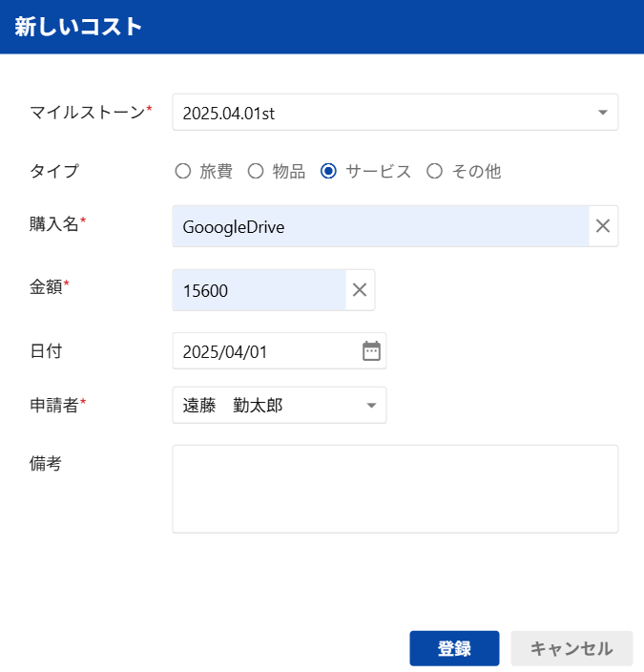Click the 登録 button
Viewport: 644px width, 672px height.
pyautogui.click(x=454, y=648)
